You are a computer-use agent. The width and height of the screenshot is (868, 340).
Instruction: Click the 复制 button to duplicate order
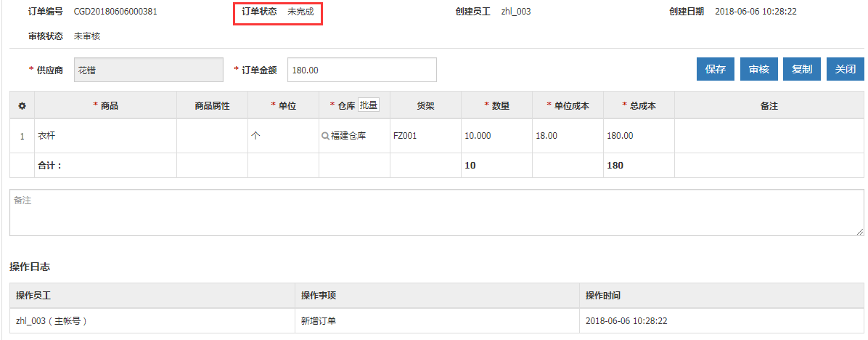pos(802,70)
